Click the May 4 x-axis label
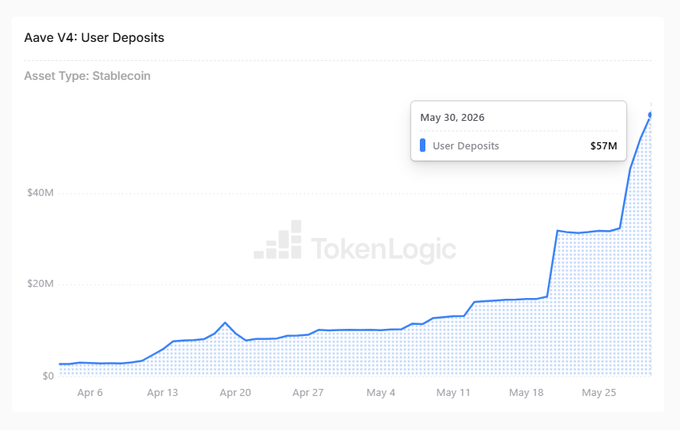This screenshot has width=680, height=430. click(x=381, y=393)
